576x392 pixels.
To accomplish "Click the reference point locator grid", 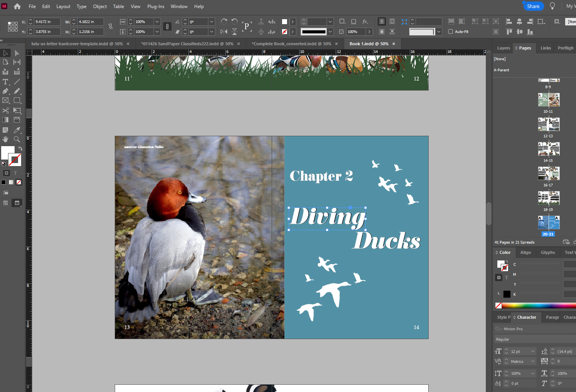I will pos(13,26).
